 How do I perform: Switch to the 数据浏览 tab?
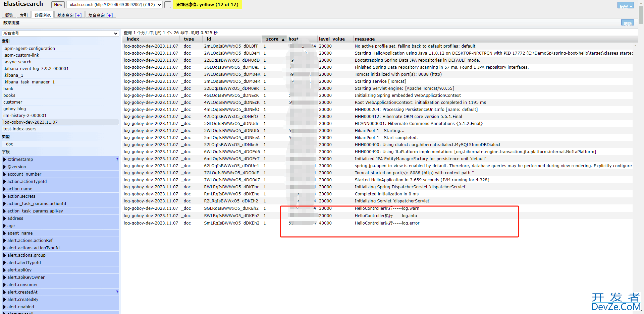pyautogui.click(x=42, y=15)
